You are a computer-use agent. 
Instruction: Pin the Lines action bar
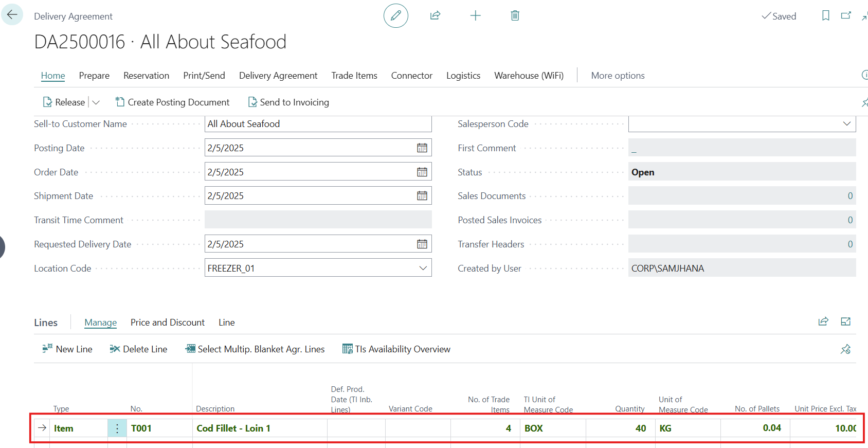(x=845, y=349)
